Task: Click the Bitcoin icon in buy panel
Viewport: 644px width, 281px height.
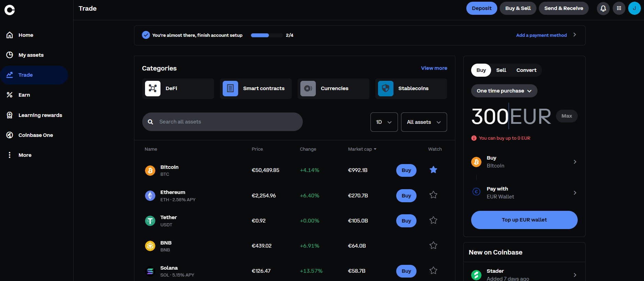Action: [x=476, y=162]
